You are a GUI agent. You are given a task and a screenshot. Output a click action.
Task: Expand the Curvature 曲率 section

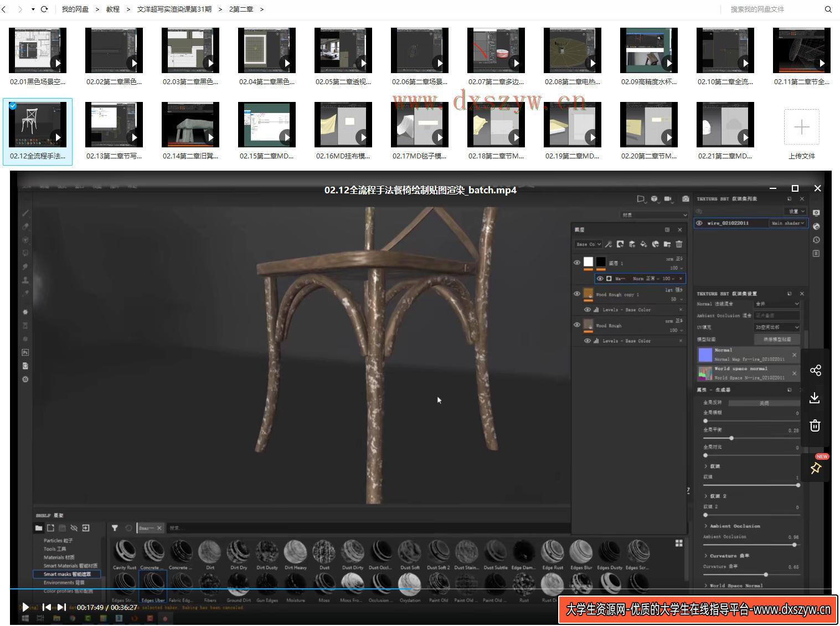[x=726, y=556]
